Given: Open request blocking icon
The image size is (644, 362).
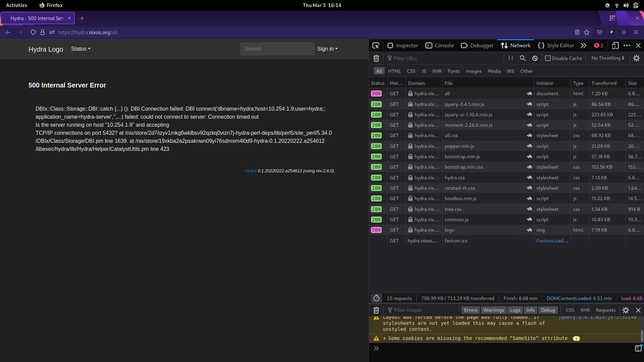Looking at the screenshot, I should pos(535,58).
